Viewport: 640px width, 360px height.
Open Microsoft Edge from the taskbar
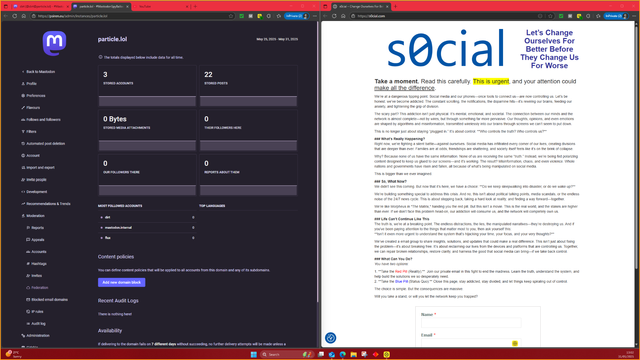click(342, 354)
